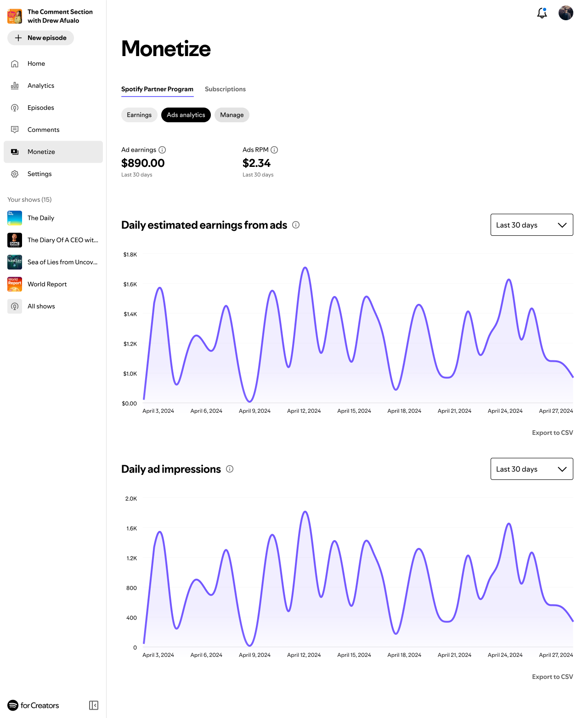This screenshot has height=718, width=588.
Task: Click the Episodes podcast icon
Action: pos(15,108)
